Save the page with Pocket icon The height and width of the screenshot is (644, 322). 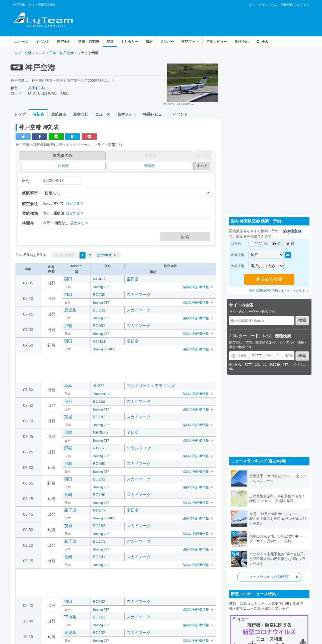click(89, 136)
